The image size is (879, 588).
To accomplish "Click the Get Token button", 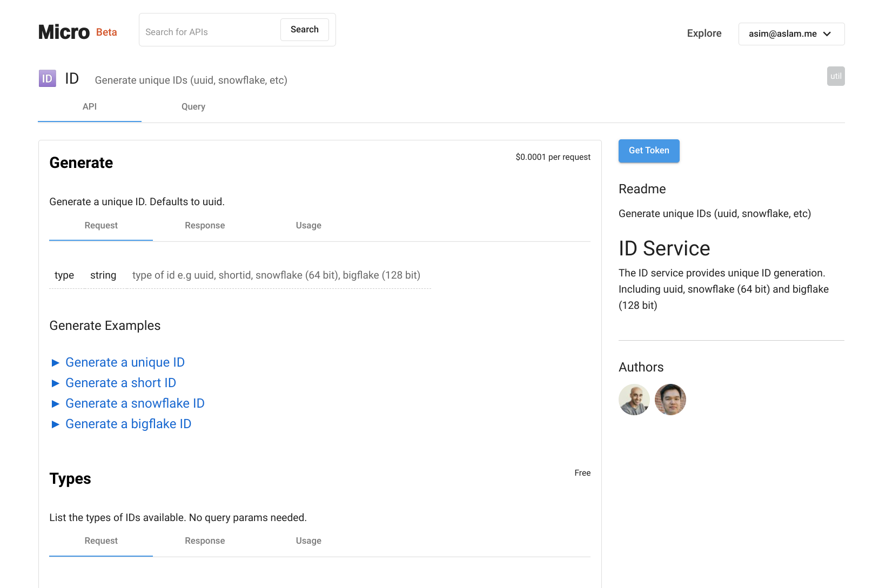I will [x=649, y=151].
